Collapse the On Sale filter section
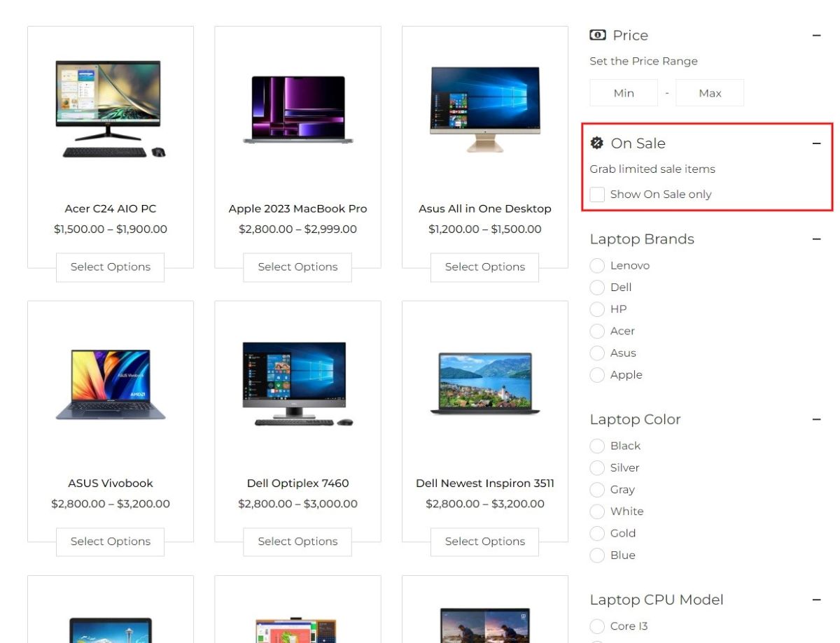 tap(816, 143)
